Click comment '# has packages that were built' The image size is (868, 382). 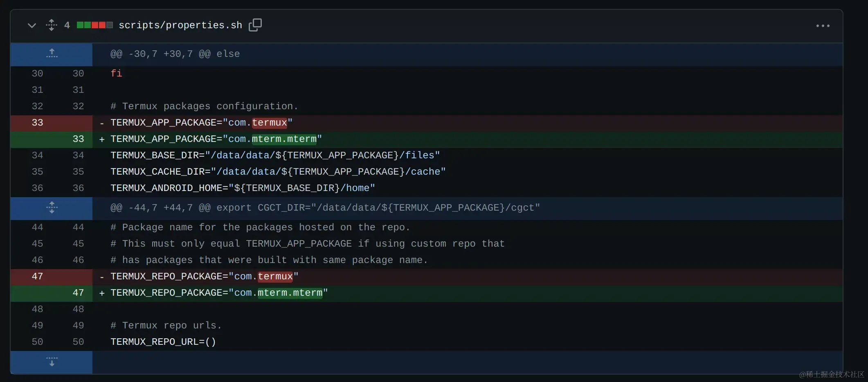point(269,260)
